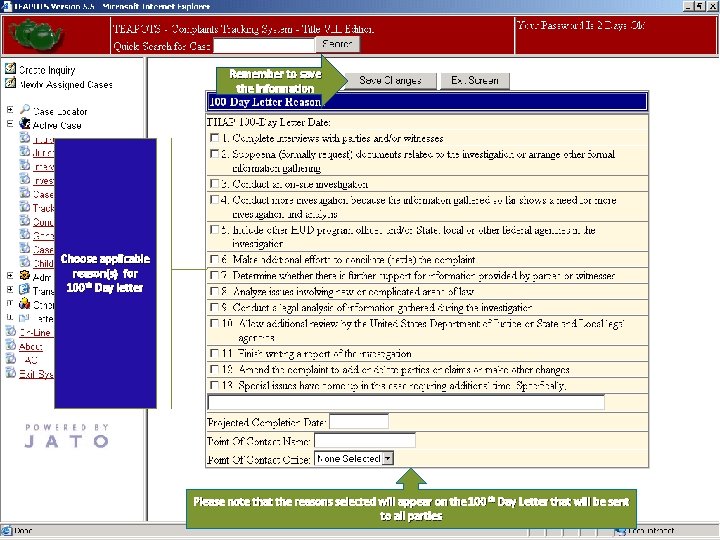Click the status bar Done page icon

(6, 531)
